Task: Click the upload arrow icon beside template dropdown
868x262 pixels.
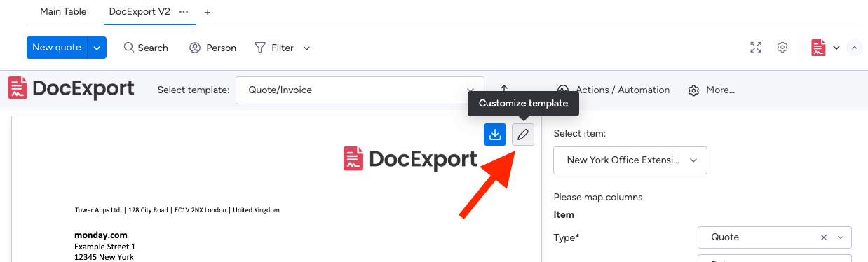Action: (503, 89)
